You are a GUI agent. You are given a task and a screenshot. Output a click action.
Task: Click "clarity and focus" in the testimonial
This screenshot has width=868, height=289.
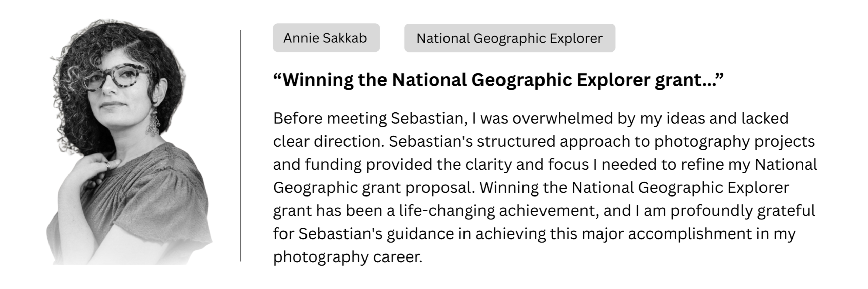click(527, 165)
